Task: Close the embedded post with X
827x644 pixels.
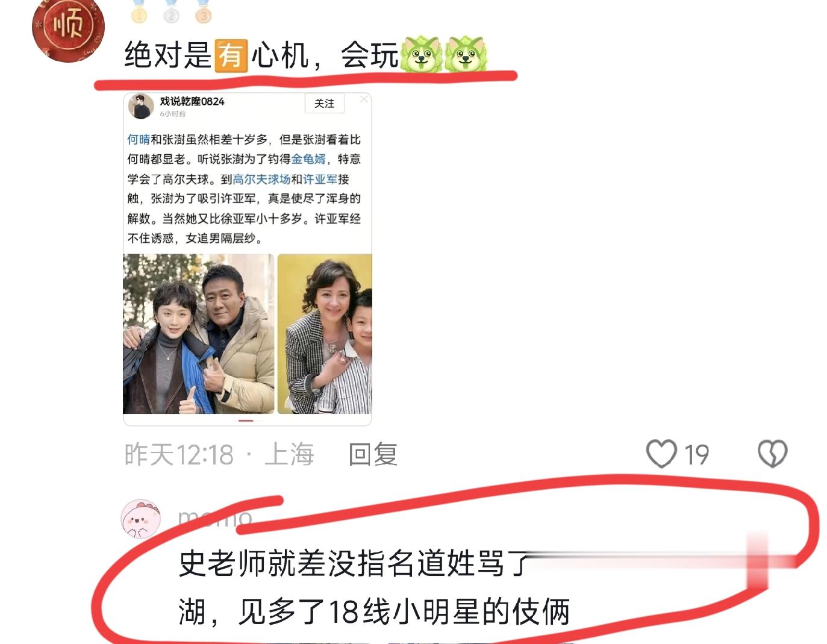Action: [364, 99]
